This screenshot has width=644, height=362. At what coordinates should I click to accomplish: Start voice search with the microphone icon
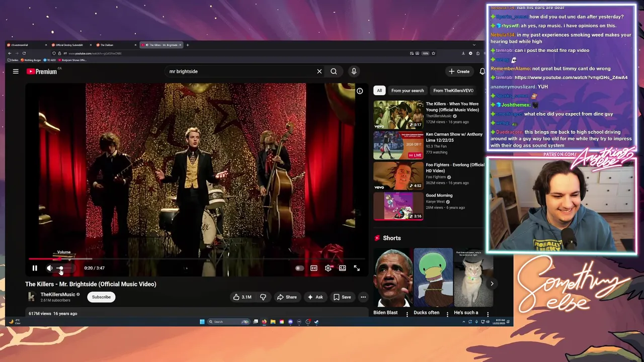[354, 71]
